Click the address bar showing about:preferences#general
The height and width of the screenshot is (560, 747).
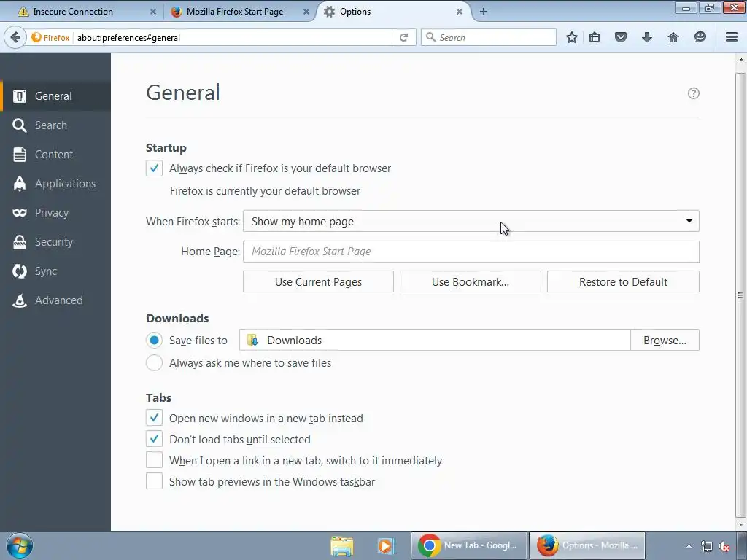click(x=233, y=38)
